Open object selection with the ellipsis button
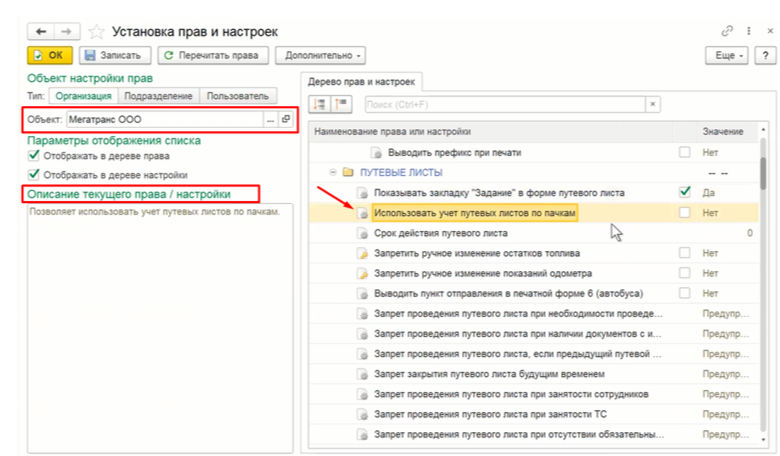The image size is (780, 456). pyautogui.click(x=270, y=119)
